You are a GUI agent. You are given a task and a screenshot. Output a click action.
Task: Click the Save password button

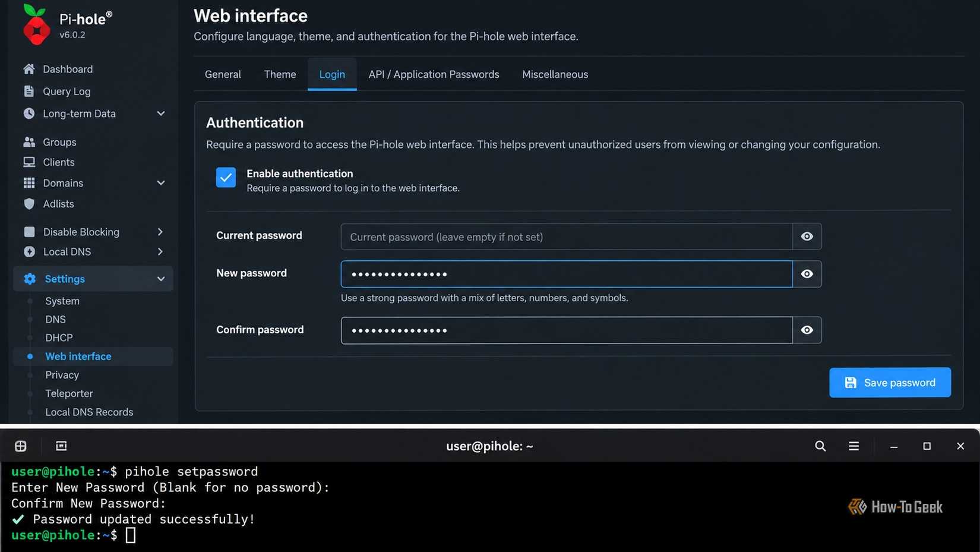(x=890, y=383)
